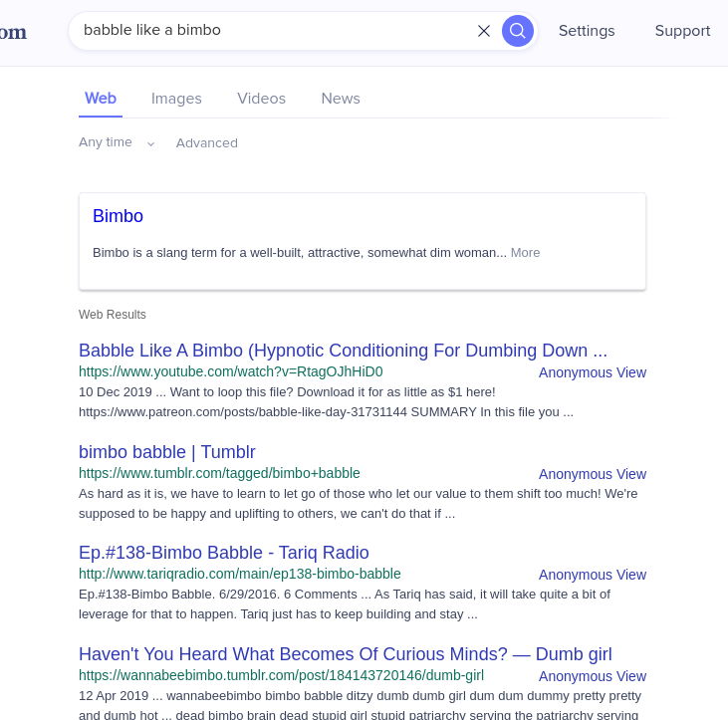Viewport: 728px width, 720px height.
Task: Click the Bimbo is a slang term description
Action: click(300, 253)
